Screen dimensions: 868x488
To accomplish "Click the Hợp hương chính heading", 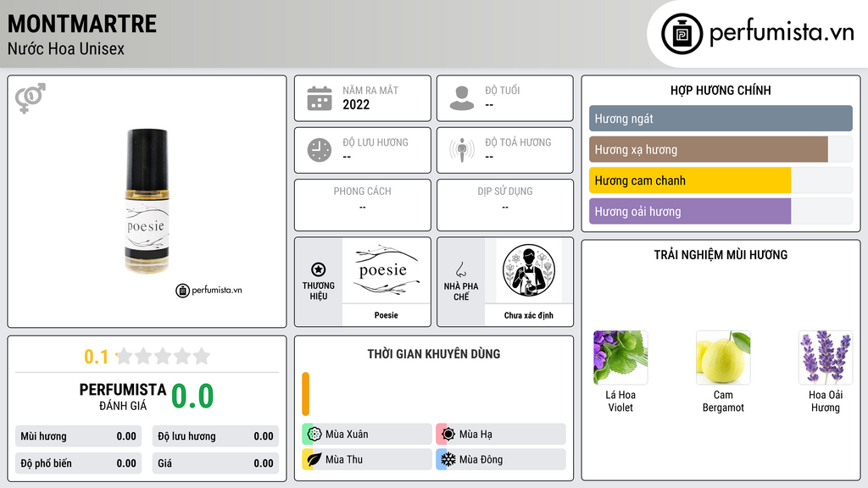I will pyautogui.click(x=721, y=90).
